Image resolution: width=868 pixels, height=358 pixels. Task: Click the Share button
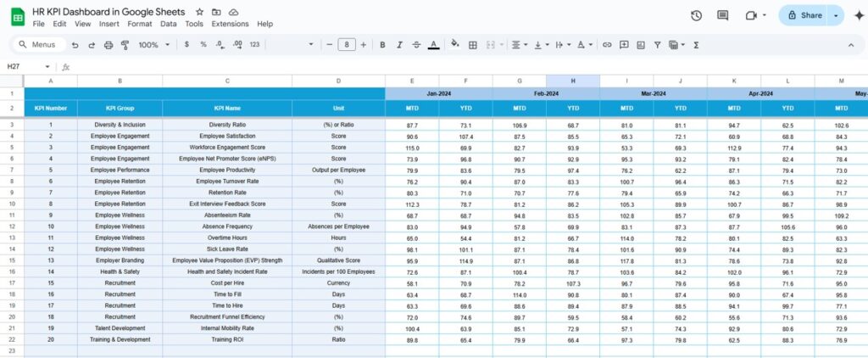click(804, 15)
